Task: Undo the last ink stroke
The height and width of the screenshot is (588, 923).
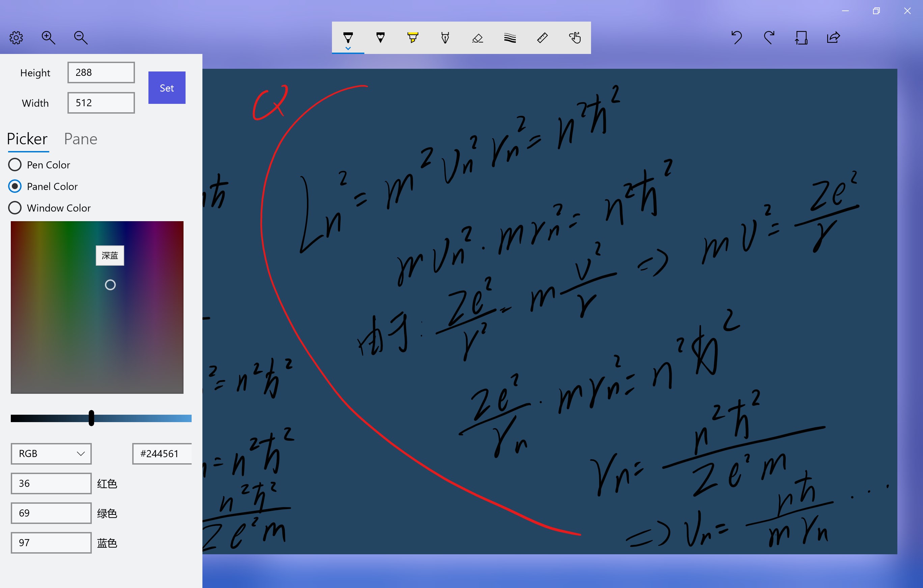Action: [x=736, y=37]
